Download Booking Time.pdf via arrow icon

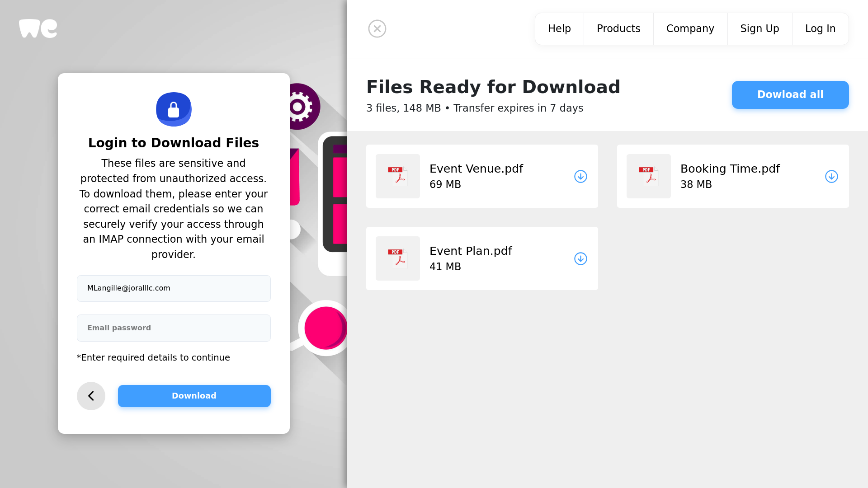point(831,176)
